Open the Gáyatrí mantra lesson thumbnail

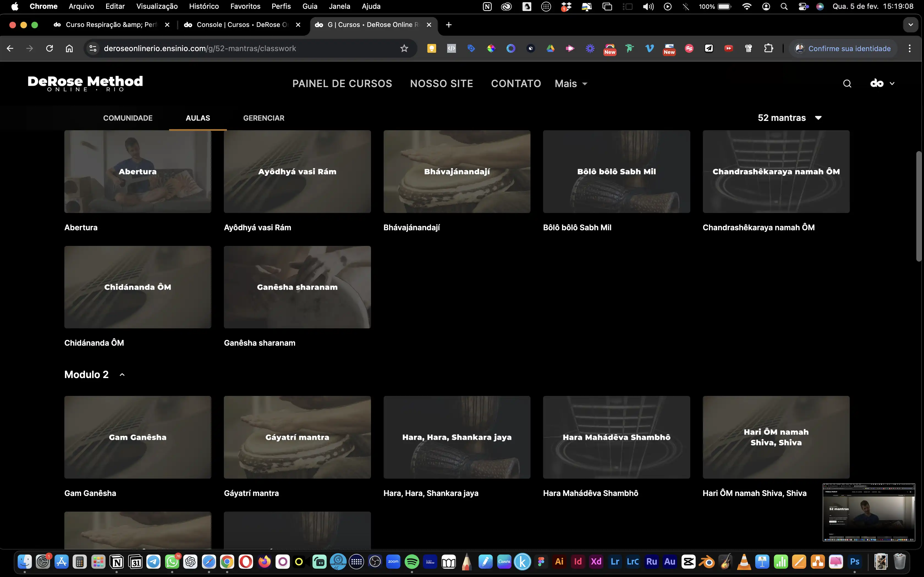pyautogui.click(x=297, y=437)
